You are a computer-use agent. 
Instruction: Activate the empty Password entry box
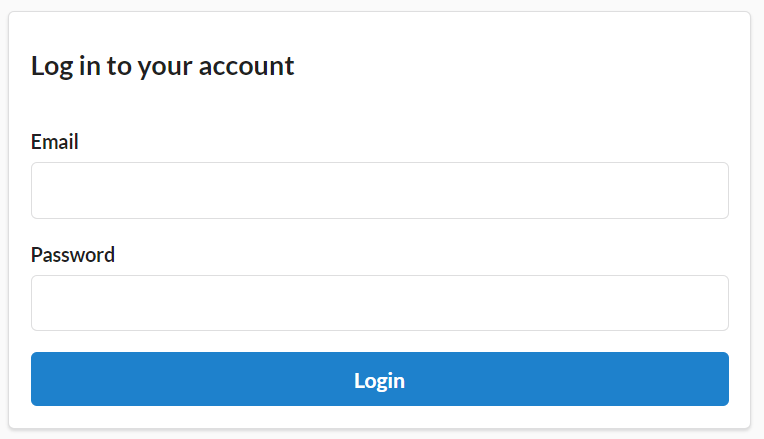[x=380, y=303]
